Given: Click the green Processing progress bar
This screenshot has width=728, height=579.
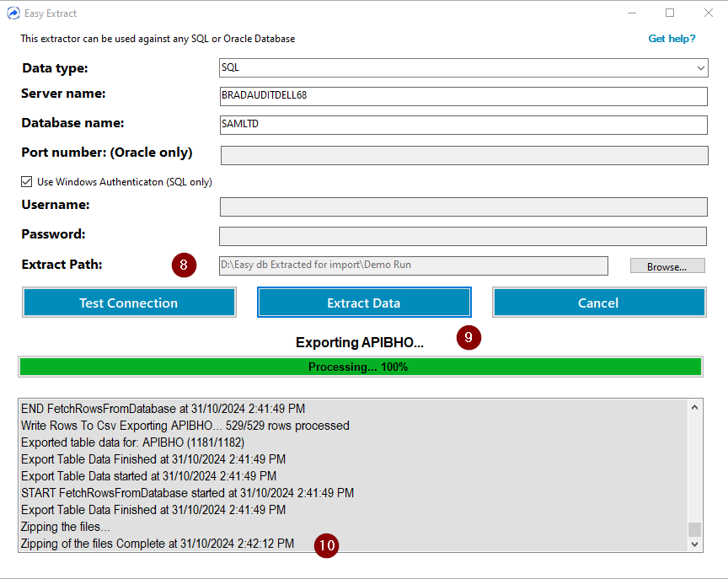Looking at the screenshot, I should pos(360,367).
